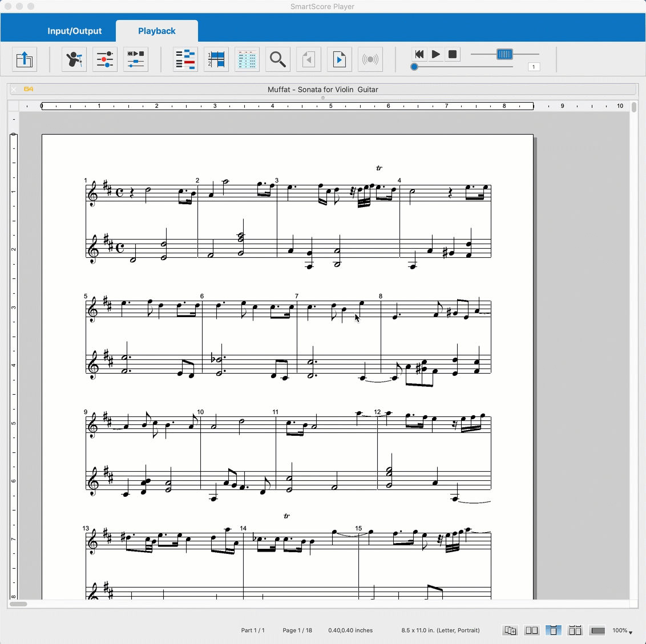The height and width of the screenshot is (644, 646).
Task: Switch to two-page with header view
Action: (x=575, y=630)
